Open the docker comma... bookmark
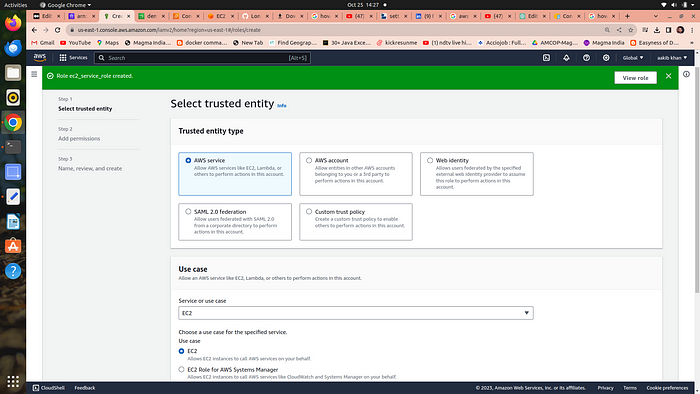The height and width of the screenshot is (394, 700). (x=202, y=43)
